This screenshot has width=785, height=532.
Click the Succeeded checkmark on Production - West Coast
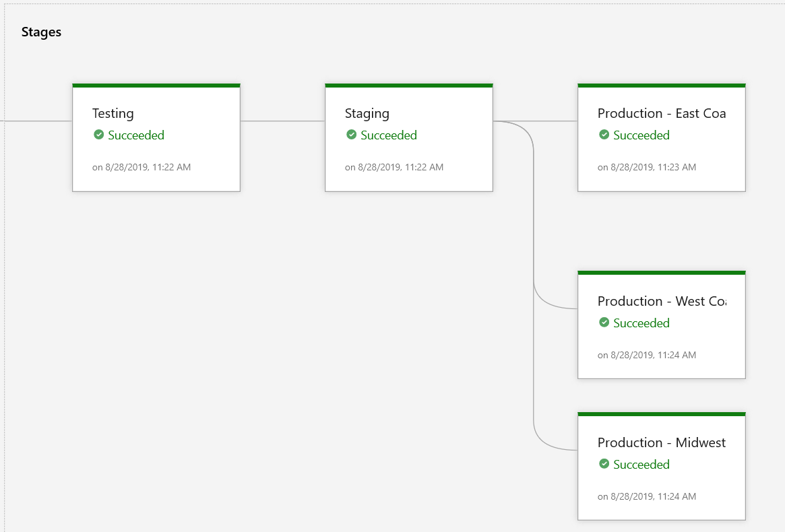click(x=604, y=323)
